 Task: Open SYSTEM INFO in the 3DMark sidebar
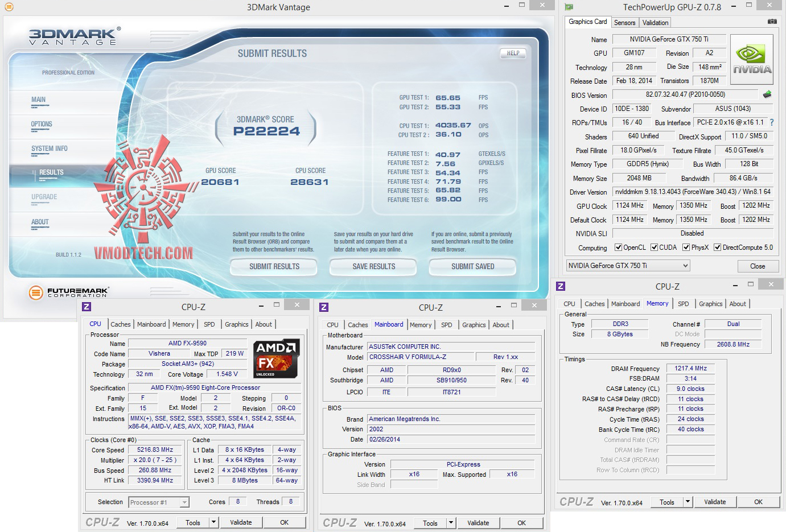50,149
